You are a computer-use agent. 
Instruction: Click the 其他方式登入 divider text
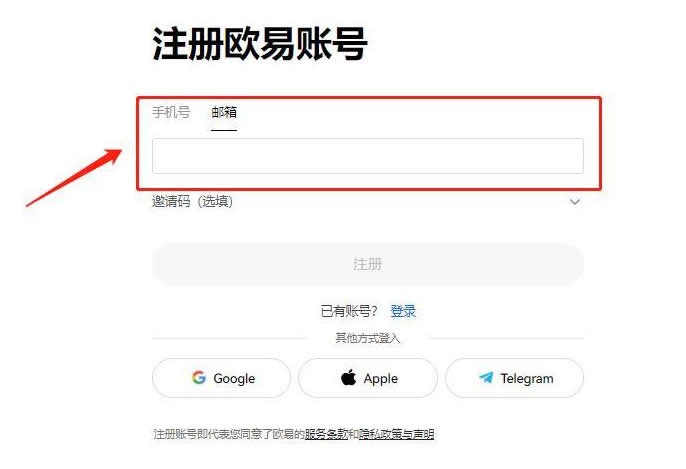[x=368, y=338]
